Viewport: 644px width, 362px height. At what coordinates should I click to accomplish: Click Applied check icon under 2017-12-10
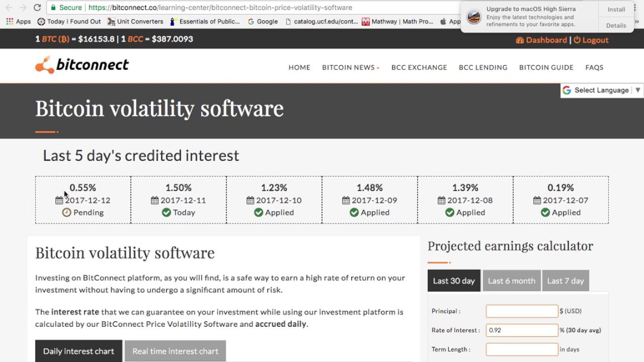coord(259,212)
